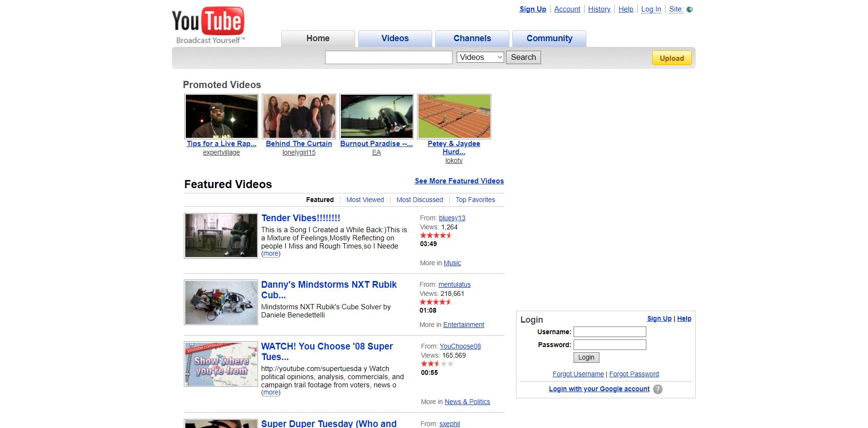Visit bluesy13 user profile
868x428 pixels.
point(452,218)
